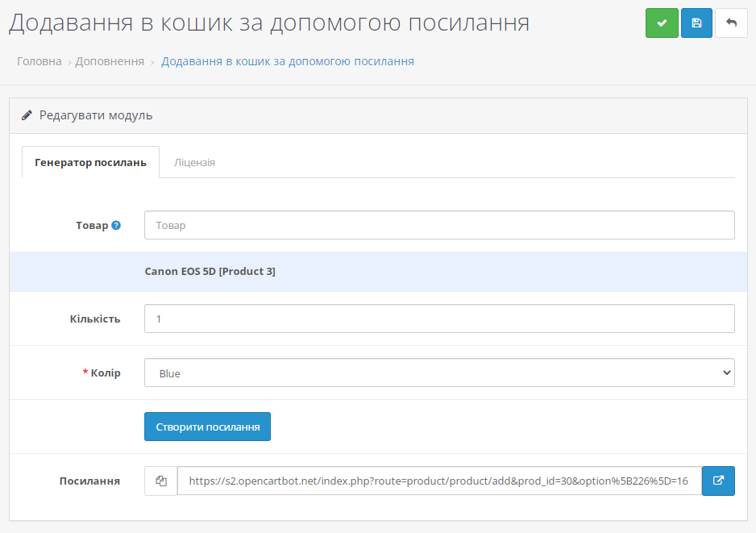
Task: Go to Головна in the breadcrumb
Action: [39, 61]
